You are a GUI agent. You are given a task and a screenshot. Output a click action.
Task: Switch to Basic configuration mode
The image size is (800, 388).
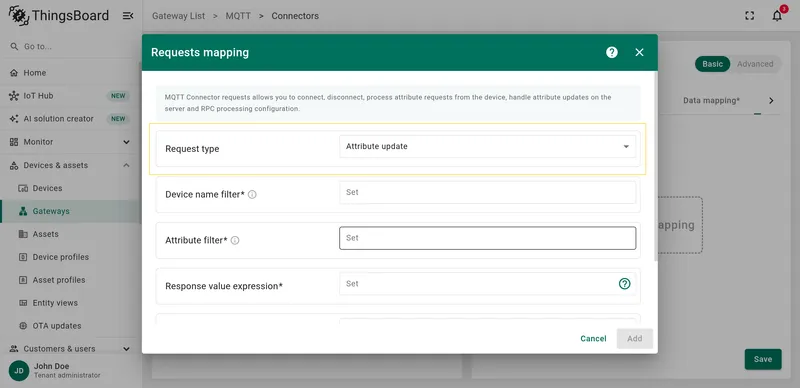point(712,64)
